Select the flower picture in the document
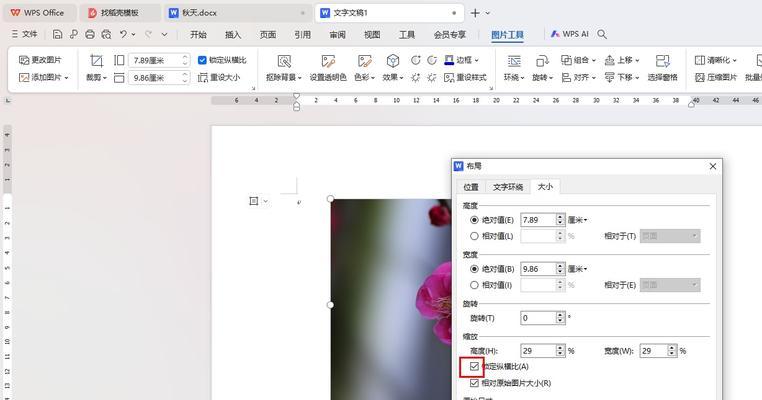The width and height of the screenshot is (762, 400). tap(391, 299)
